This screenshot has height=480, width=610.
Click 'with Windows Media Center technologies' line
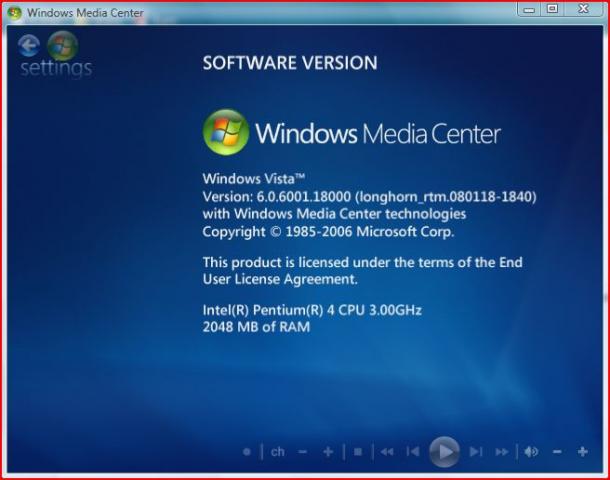coord(334,214)
